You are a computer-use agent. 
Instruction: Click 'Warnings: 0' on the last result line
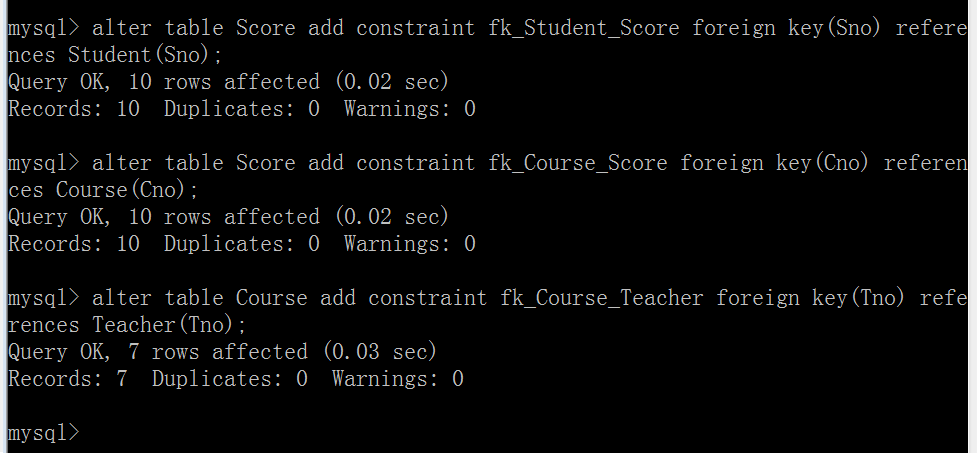click(397, 379)
